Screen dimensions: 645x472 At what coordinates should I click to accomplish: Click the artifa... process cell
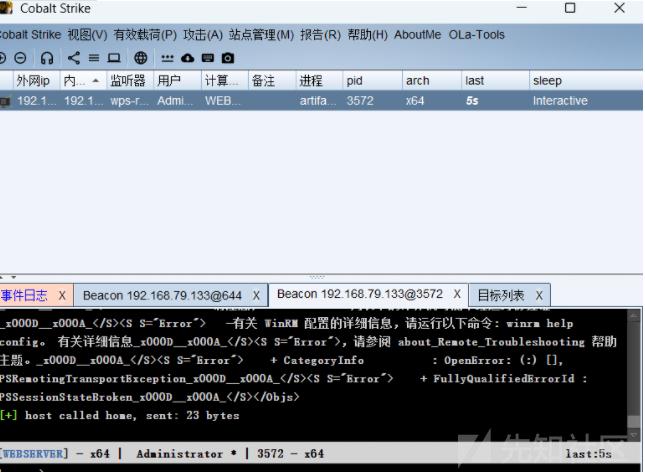(x=318, y=101)
